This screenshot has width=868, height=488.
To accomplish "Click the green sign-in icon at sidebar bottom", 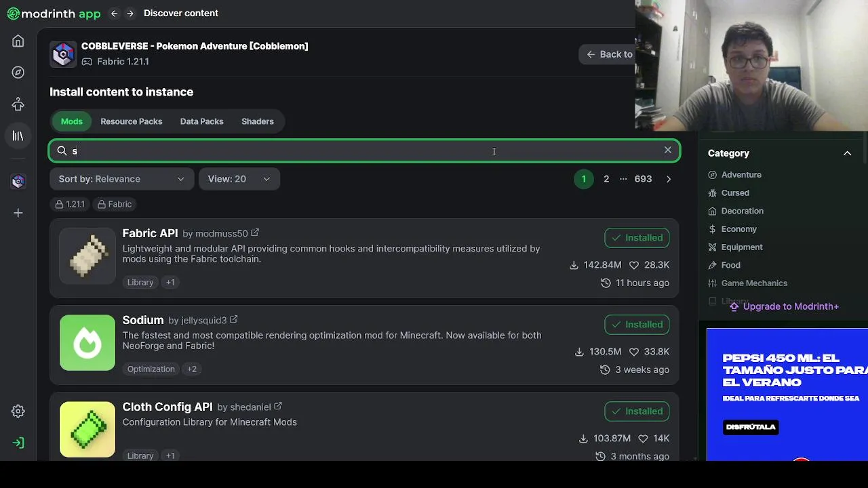I will [18, 443].
